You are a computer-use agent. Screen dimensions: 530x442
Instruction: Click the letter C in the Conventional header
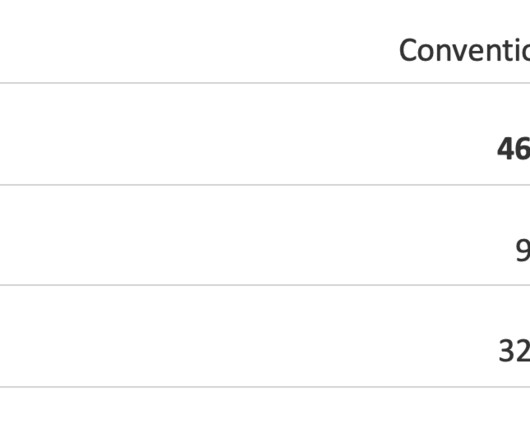[409, 50]
